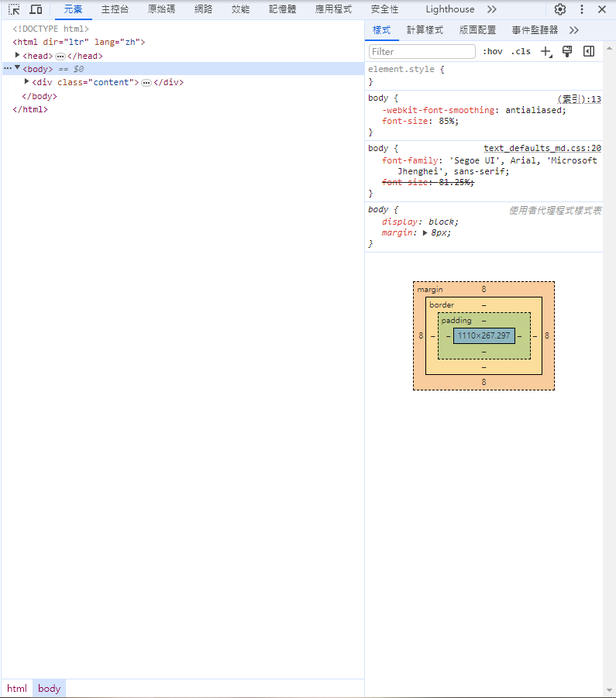Click the font-family property name

click(410, 160)
